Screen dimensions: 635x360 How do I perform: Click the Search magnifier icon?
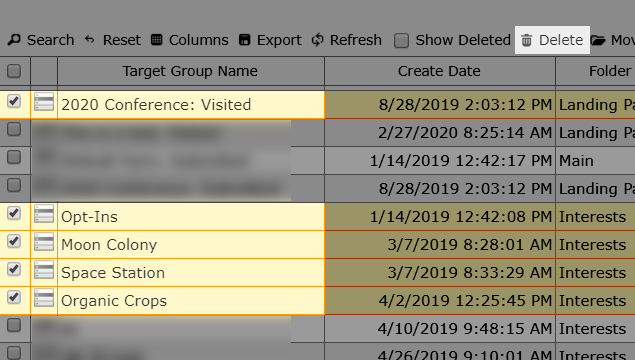click(x=14, y=40)
